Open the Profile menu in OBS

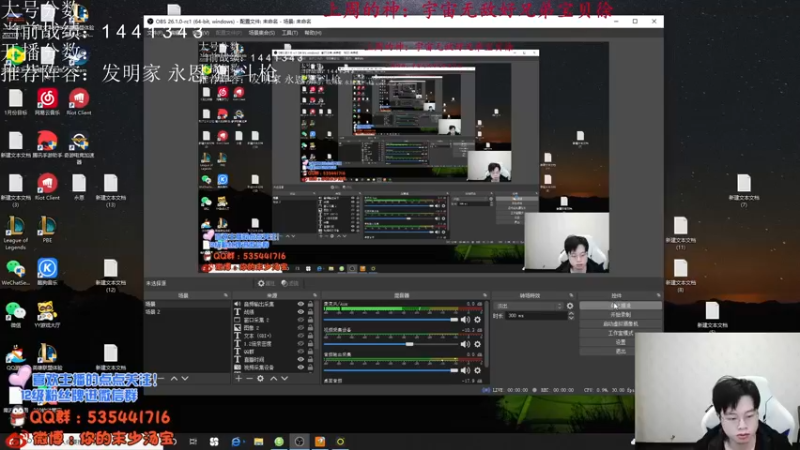[228, 33]
